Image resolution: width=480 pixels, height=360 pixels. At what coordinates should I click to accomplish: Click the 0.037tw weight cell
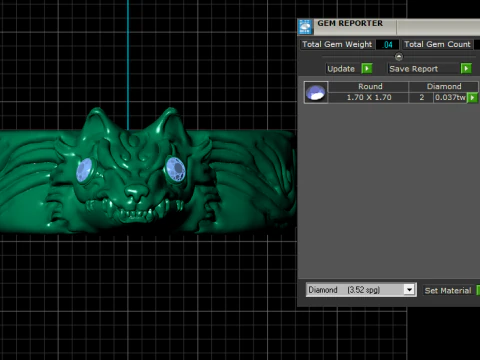pyautogui.click(x=450, y=97)
